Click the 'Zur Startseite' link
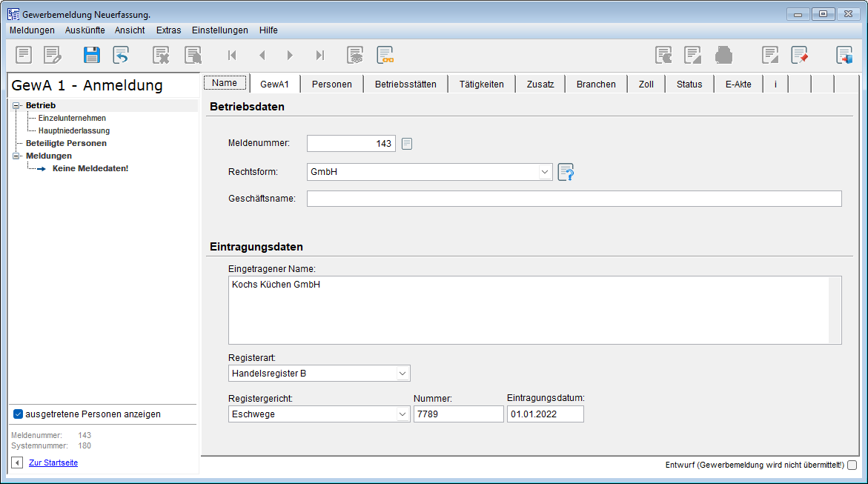 (53, 463)
